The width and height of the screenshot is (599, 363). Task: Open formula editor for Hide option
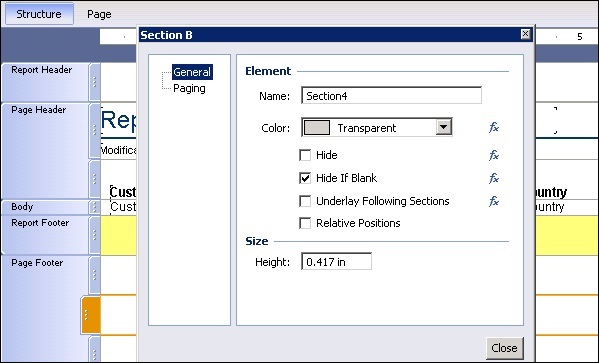click(x=494, y=155)
